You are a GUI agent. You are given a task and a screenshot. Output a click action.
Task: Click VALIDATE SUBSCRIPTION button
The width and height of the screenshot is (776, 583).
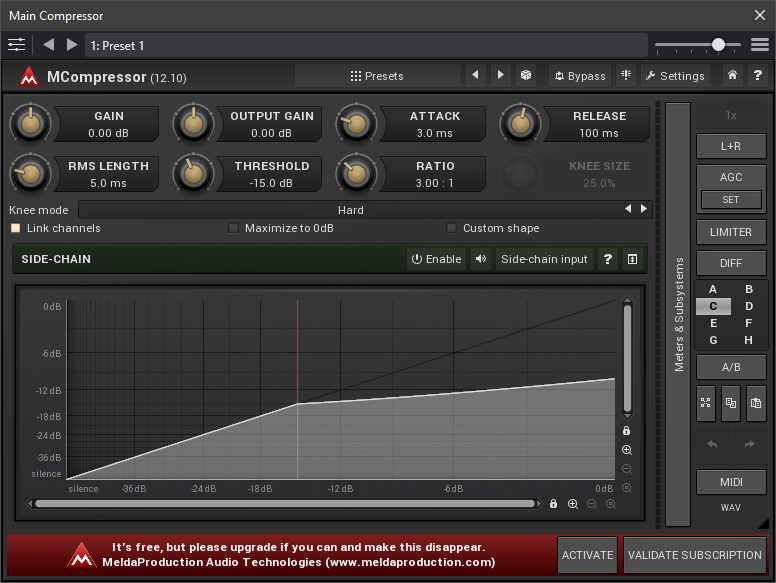point(695,555)
